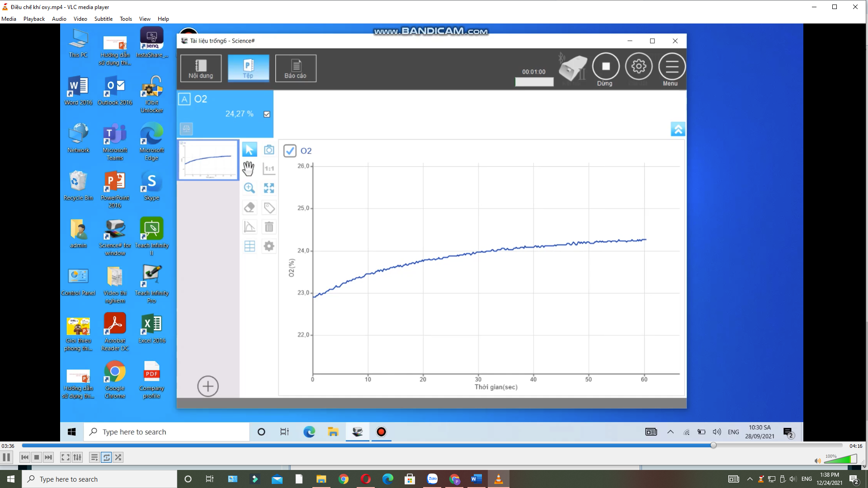
Task: Switch to the Tệp tab
Action: coord(248,68)
